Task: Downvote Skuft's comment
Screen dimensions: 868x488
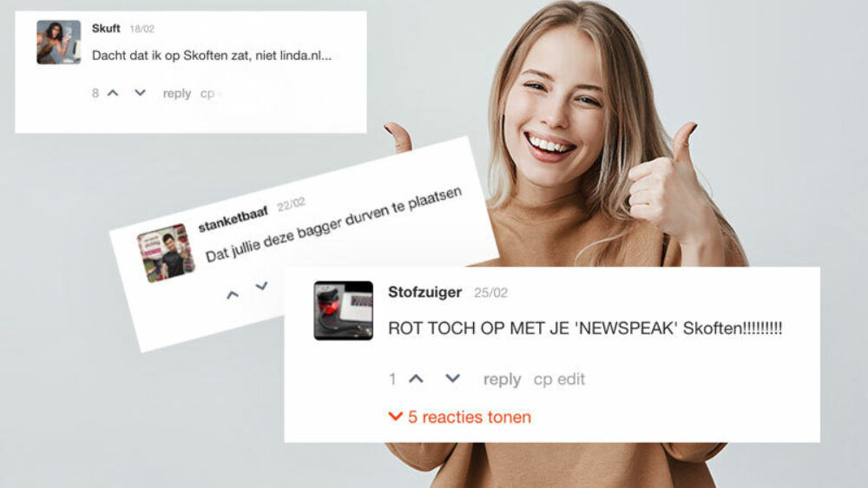Action: pos(140,93)
